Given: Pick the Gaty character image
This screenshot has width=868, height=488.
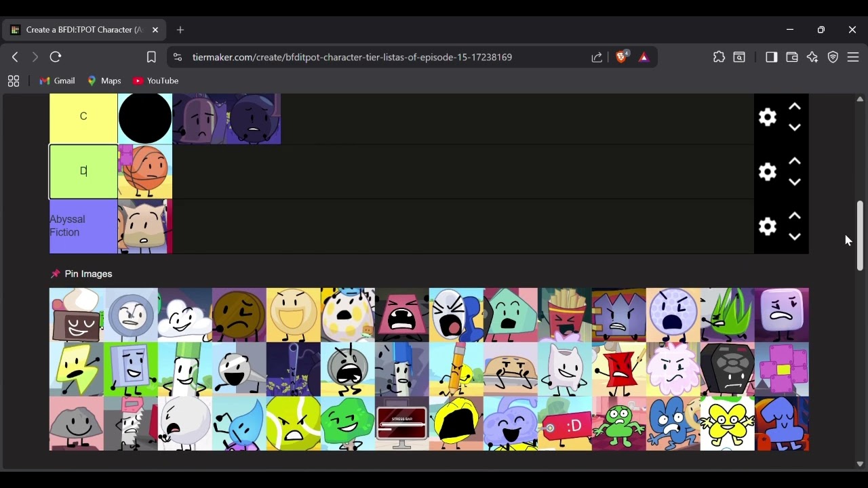Looking at the screenshot, I should 619,315.
